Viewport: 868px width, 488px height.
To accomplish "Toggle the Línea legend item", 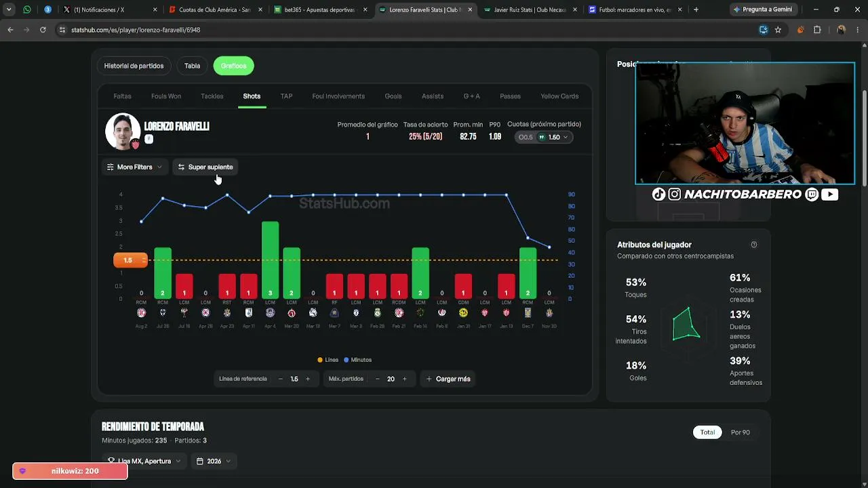I will 328,360.
